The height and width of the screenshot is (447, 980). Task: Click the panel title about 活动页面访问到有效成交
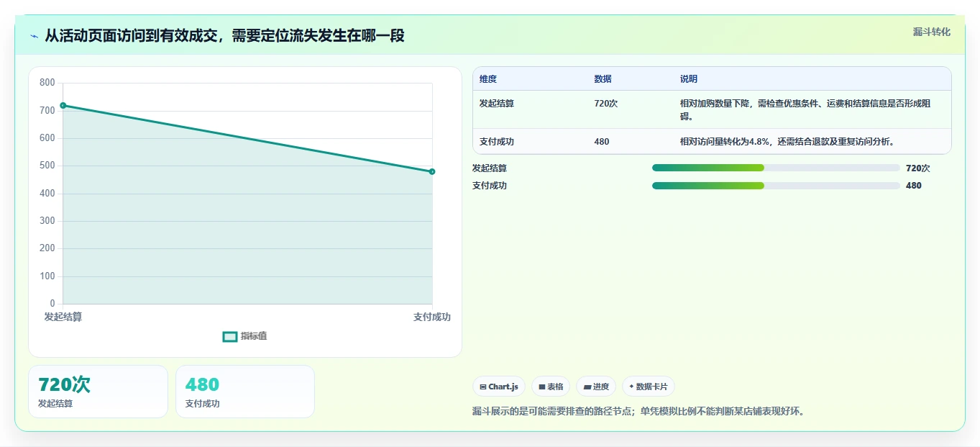[224, 35]
